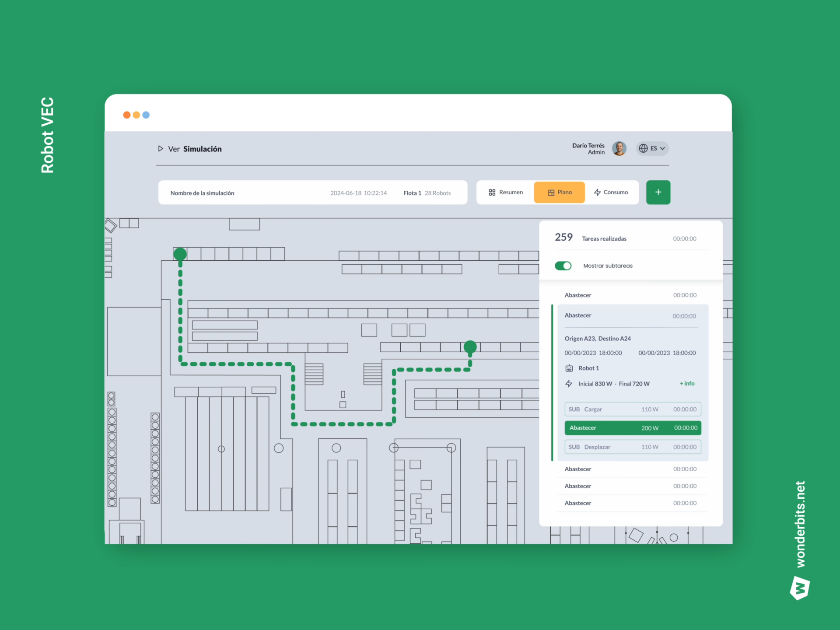840x630 pixels.
Task: Switch to the Resumen tab
Action: [505, 192]
